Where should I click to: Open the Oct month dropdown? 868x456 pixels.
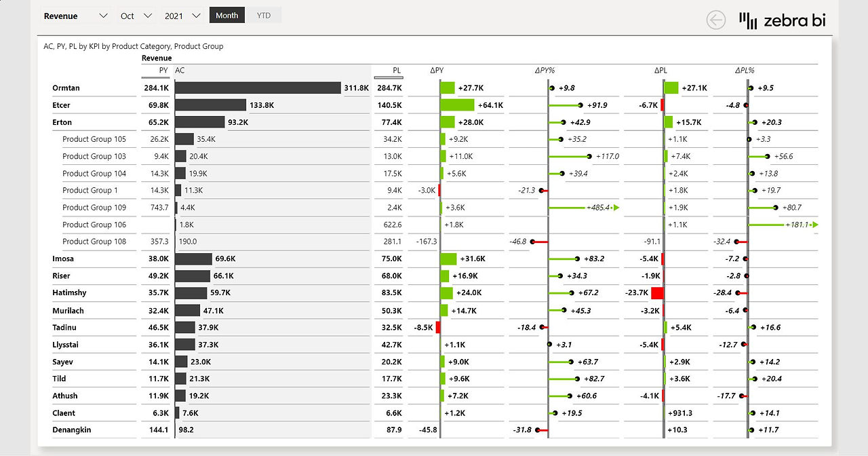tap(136, 16)
